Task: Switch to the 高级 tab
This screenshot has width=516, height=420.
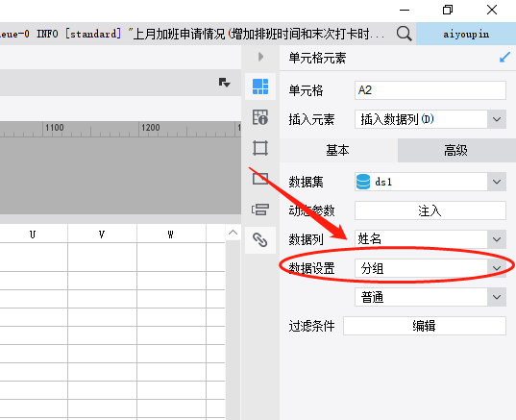Action: [456, 150]
